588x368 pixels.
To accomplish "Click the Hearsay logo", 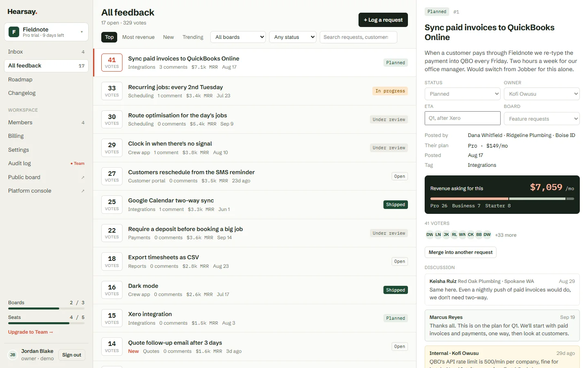I will [x=22, y=12].
